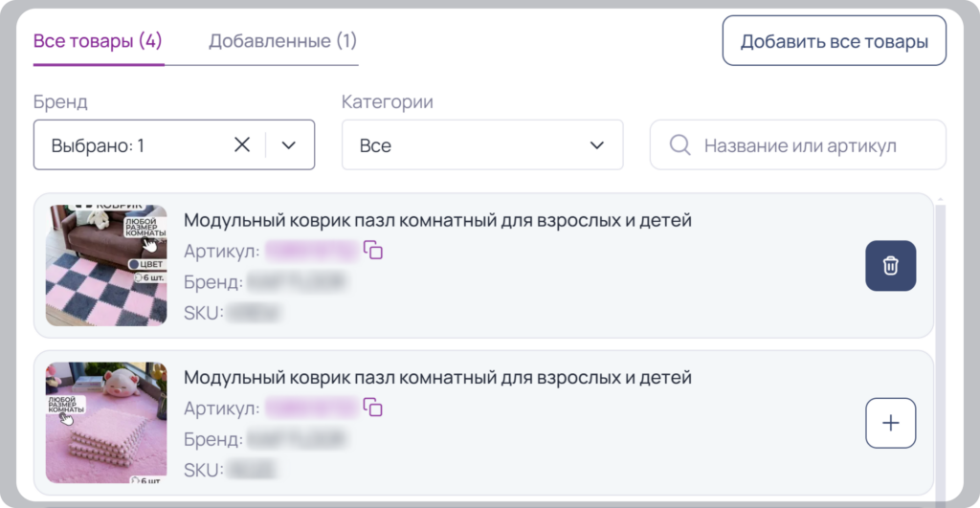
Task: Clear the selected brand filter with the X
Action: click(x=242, y=145)
